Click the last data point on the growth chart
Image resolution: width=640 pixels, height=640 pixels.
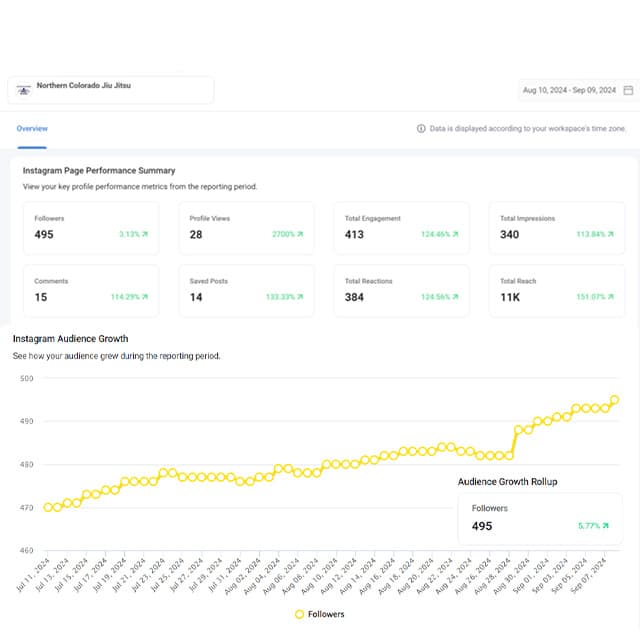(x=614, y=400)
